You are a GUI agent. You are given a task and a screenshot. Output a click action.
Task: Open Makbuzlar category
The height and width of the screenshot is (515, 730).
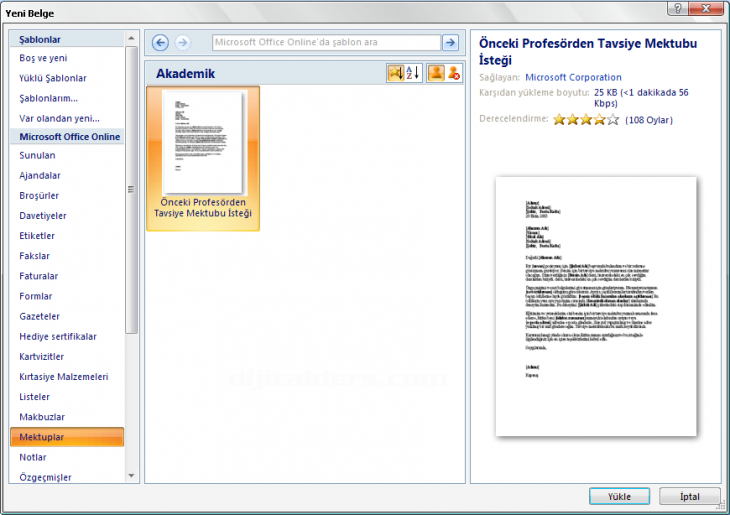42,417
